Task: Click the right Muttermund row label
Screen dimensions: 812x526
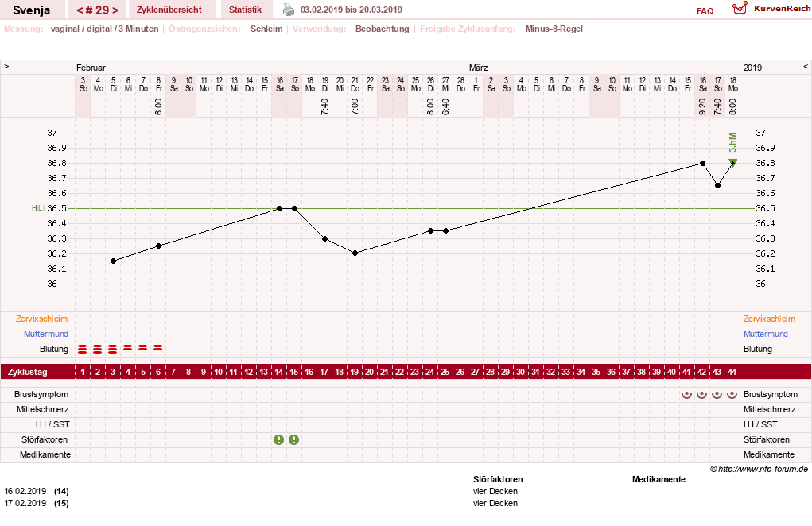Action: (x=766, y=335)
